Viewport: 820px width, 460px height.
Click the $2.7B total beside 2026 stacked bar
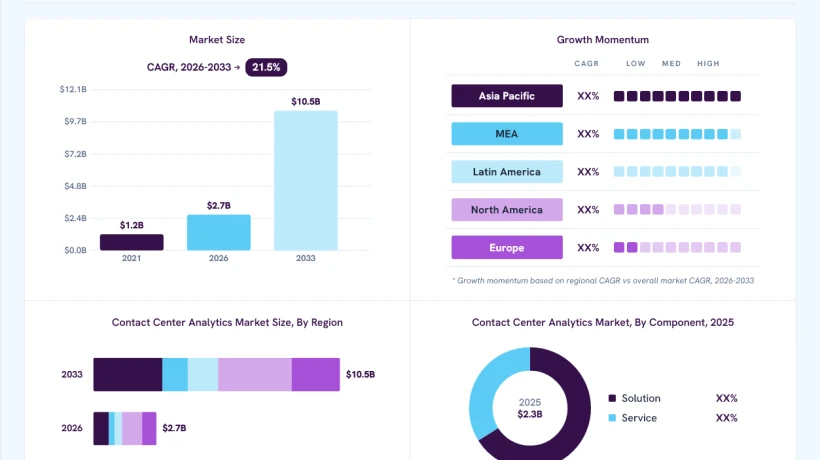pos(174,428)
